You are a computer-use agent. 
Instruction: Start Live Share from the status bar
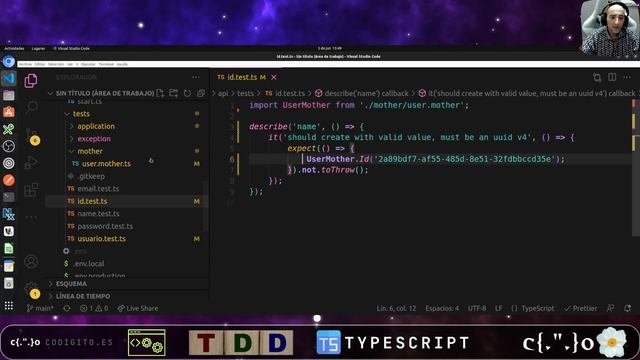click(x=138, y=309)
